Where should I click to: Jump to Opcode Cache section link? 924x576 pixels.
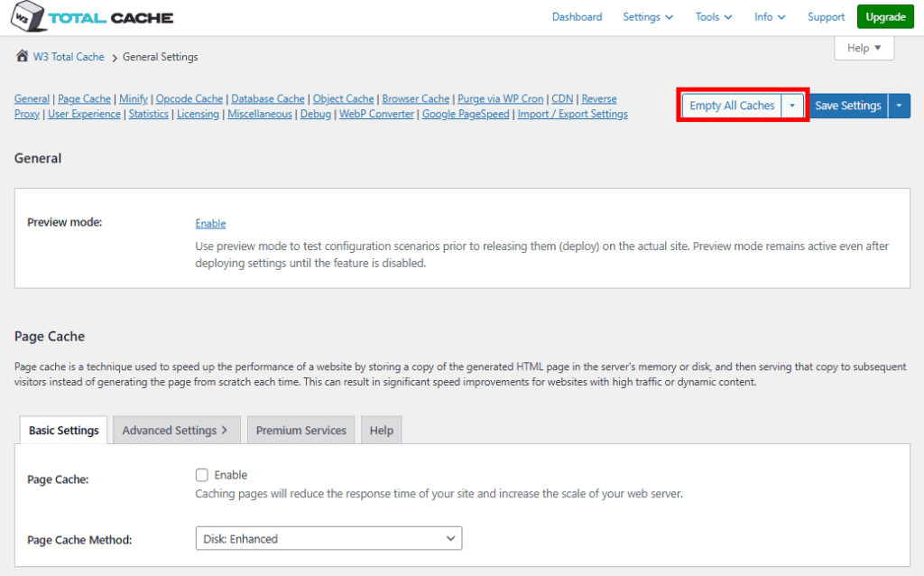pos(189,98)
